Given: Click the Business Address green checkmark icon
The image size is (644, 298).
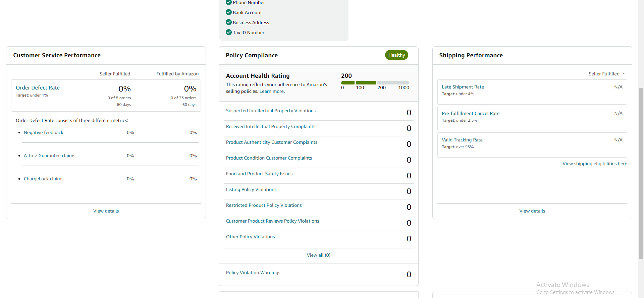Looking at the screenshot, I should tap(229, 22).
